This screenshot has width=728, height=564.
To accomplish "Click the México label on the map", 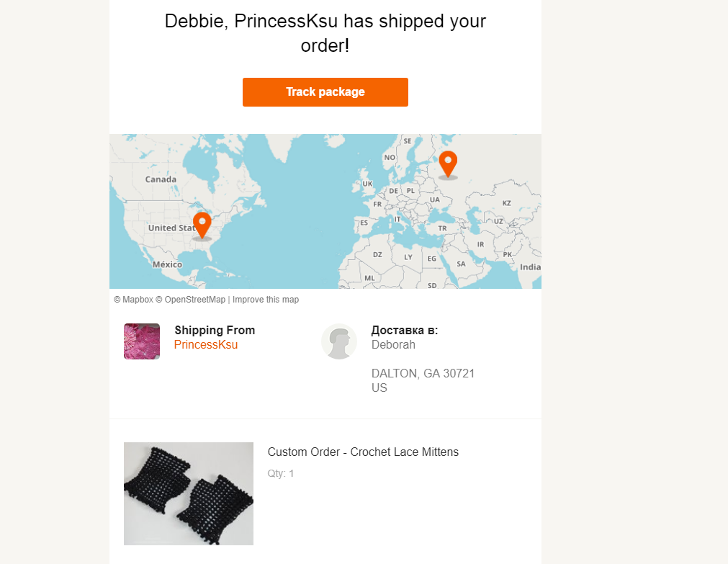I will coord(167,264).
